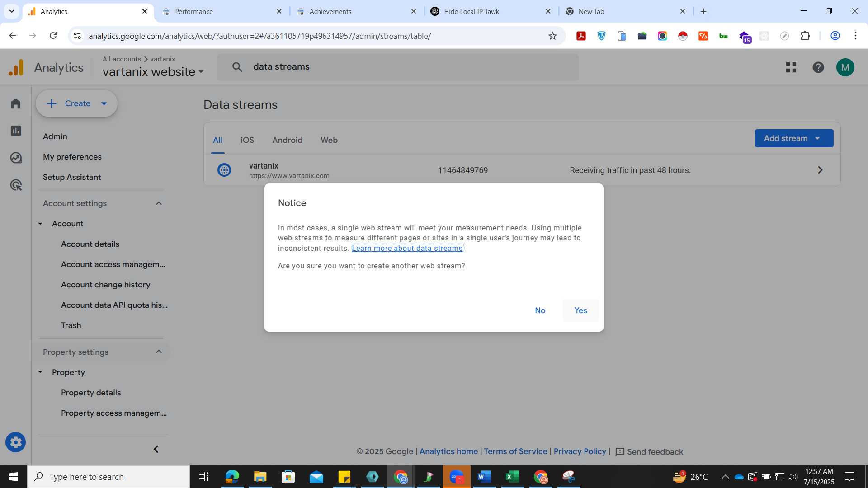The height and width of the screenshot is (488, 868).
Task: Open the M account avatar
Action: point(845,67)
